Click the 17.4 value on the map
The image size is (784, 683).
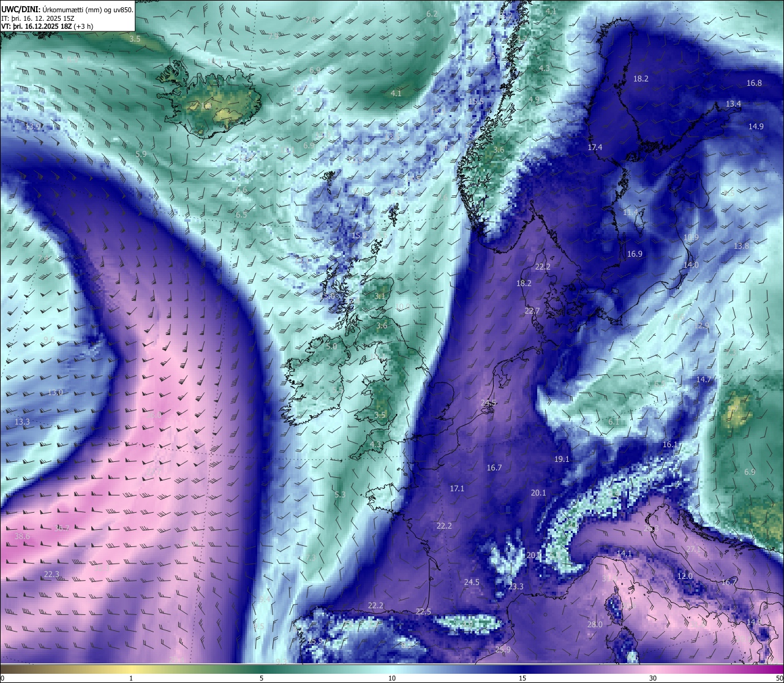tap(595, 147)
